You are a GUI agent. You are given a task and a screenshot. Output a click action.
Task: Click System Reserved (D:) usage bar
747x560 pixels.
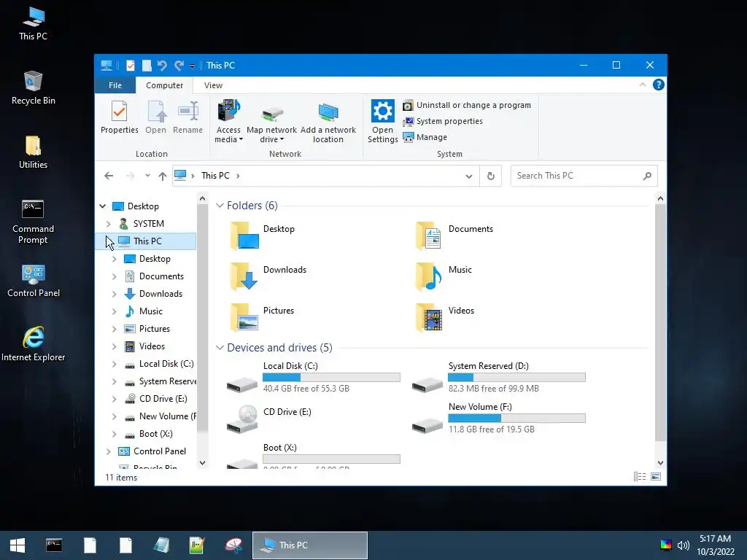[x=516, y=378]
